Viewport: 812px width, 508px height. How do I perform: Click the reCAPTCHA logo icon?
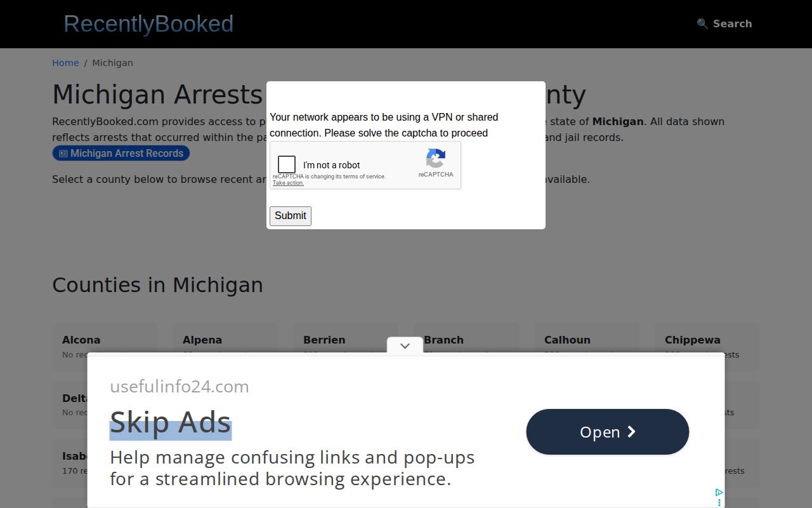(436, 158)
